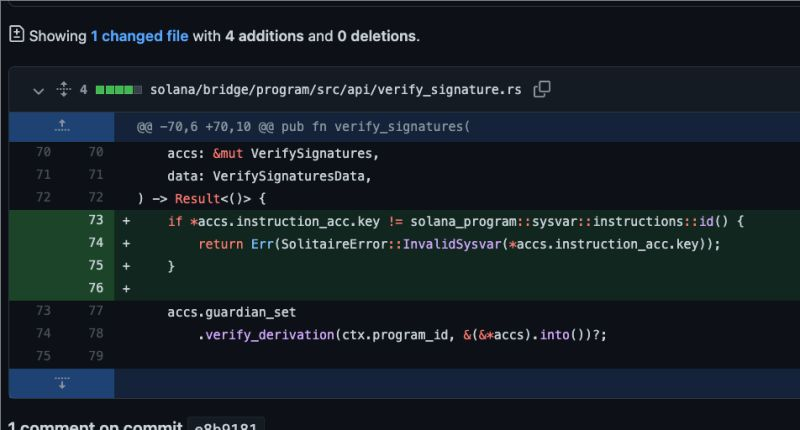Click the changed lines count '4'

point(83,90)
